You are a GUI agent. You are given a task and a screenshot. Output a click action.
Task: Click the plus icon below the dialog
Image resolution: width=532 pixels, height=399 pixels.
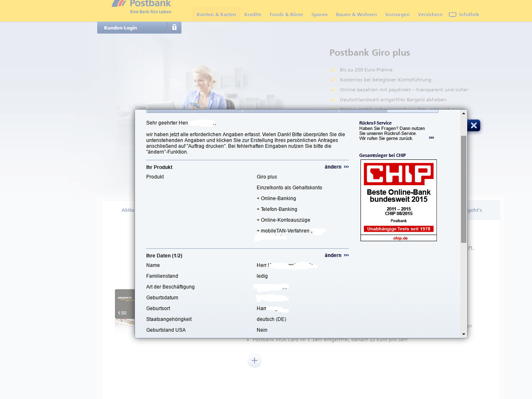[255, 360]
